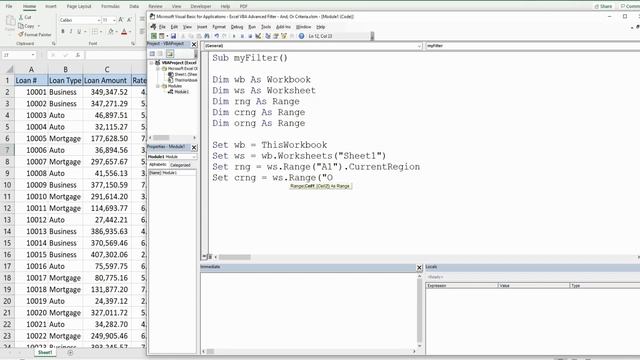Click the Fill Color bucket button
640x360 pixels.
click(111, 31)
